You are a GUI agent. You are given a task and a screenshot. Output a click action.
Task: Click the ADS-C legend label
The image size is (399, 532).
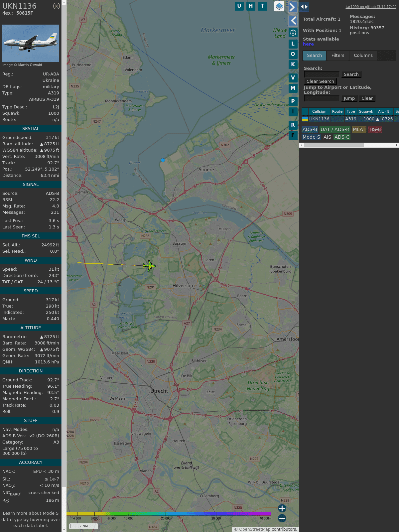(342, 137)
